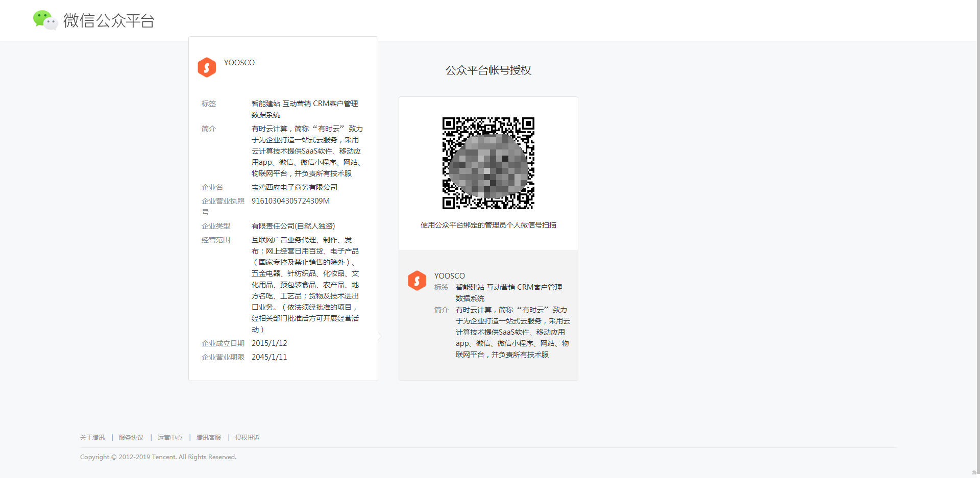Open the 侵权投诉 footer link
980x478 pixels.
pyautogui.click(x=248, y=438)
